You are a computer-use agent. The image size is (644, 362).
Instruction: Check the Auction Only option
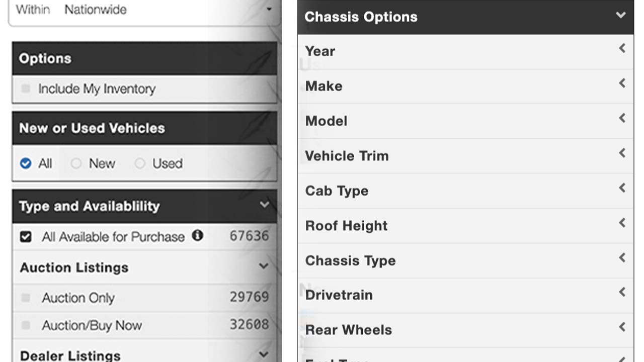pyautogui.click(x=26, y=298)
